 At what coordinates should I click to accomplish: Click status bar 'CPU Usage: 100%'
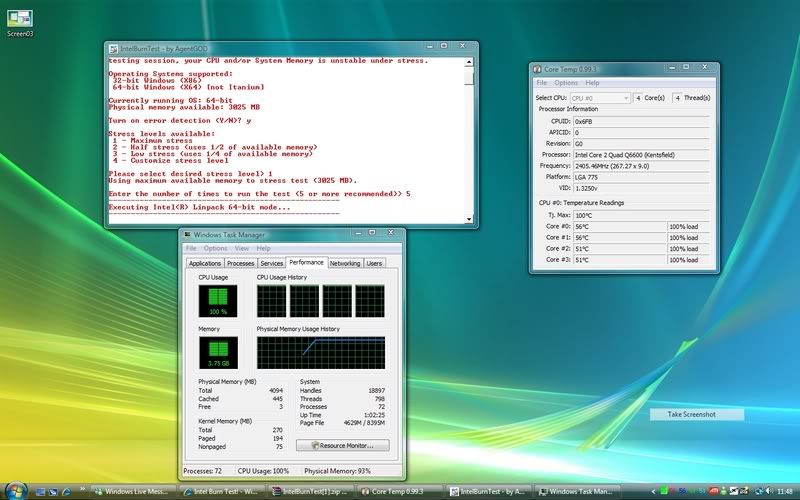[263, 471]
